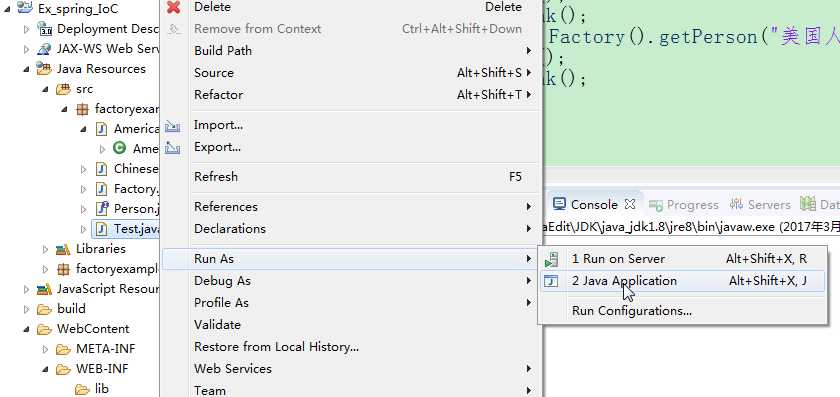Switch to the Console tab
Image resolution: width=840 pixels, height=397 pixels.
(594, 205)
